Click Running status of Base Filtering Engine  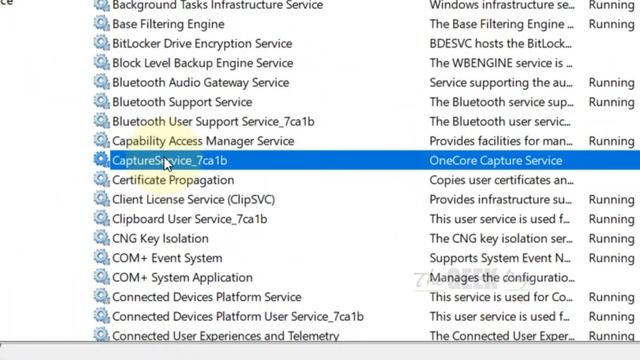(611, 24)
